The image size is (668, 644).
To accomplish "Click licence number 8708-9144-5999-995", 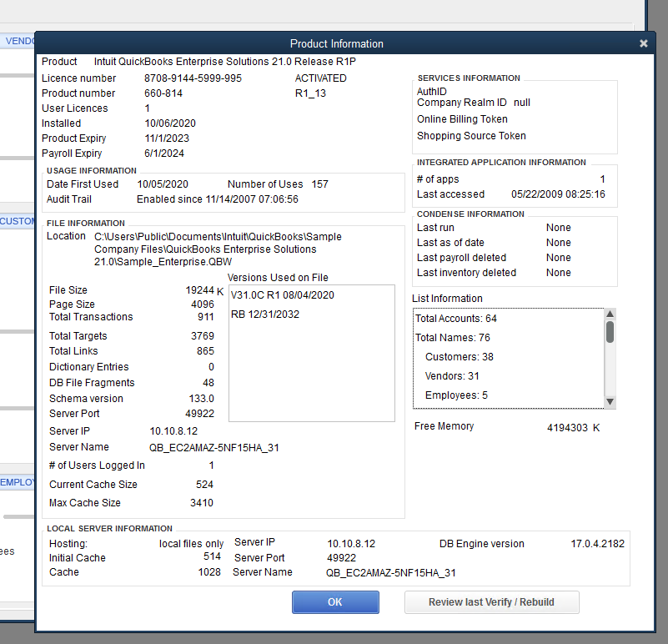I will [193, 78].
